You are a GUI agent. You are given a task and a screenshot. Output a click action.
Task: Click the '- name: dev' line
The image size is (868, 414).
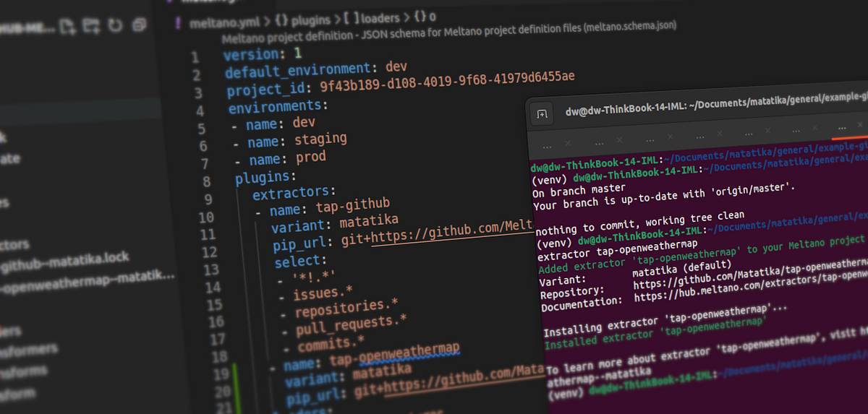tap(274, 124)
